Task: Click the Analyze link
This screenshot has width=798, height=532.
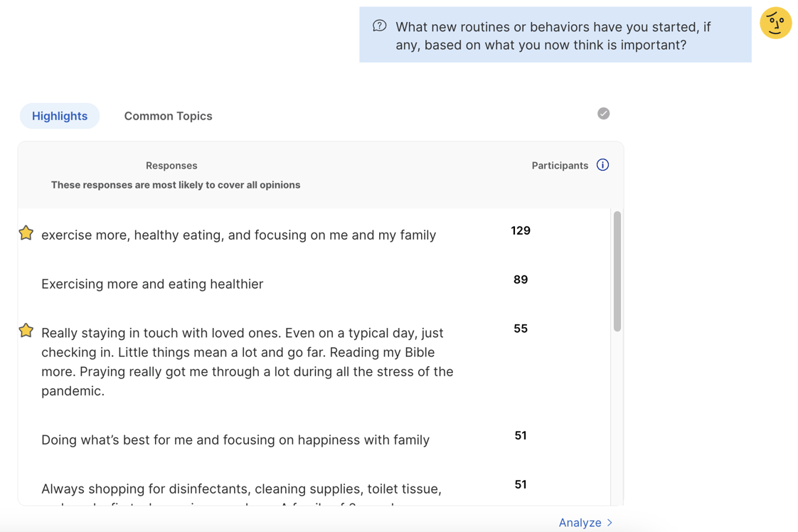Action: click(x=580, y=523)
